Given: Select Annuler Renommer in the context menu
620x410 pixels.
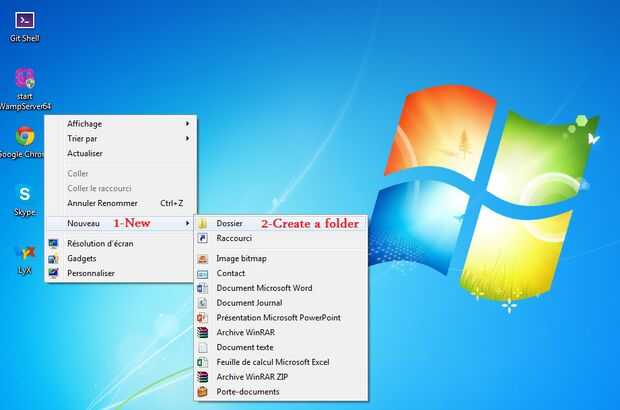Looking at the screenshot, I should coord(120,203).
